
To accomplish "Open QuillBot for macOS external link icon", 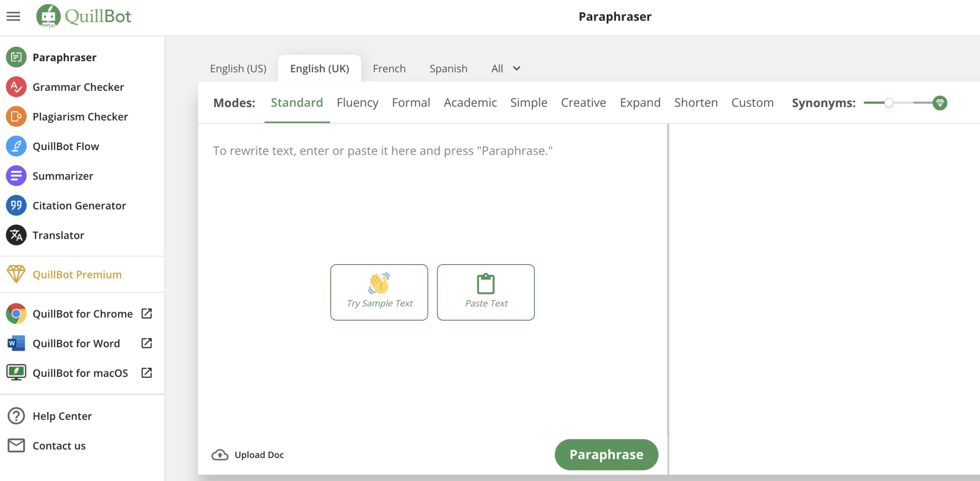I will click(x=147, y=373).
